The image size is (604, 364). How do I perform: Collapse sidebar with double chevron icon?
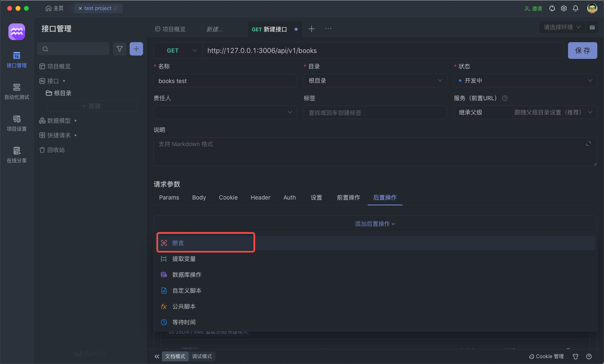pos(157,356)
